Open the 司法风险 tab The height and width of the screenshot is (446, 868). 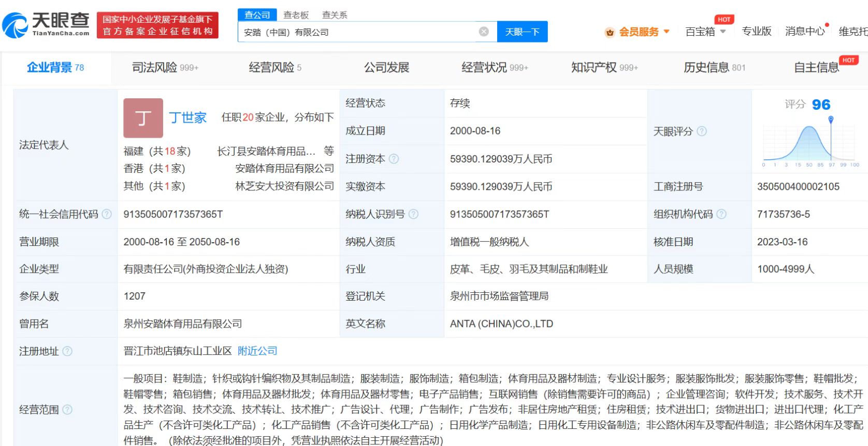tap(165, 67)
